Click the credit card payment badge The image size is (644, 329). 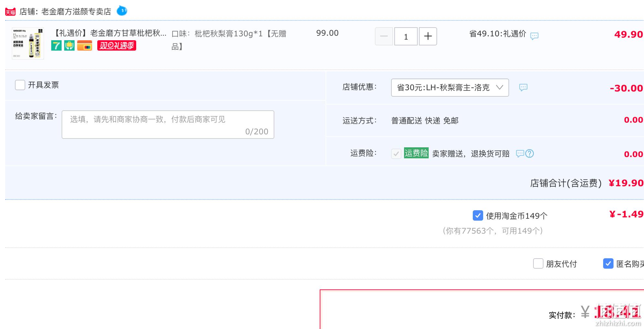(85, 45)
